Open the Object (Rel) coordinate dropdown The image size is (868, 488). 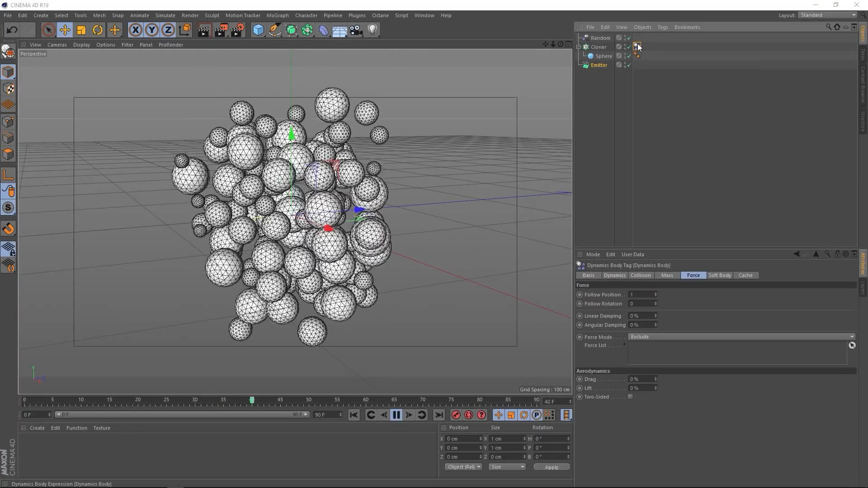point(463,467)
